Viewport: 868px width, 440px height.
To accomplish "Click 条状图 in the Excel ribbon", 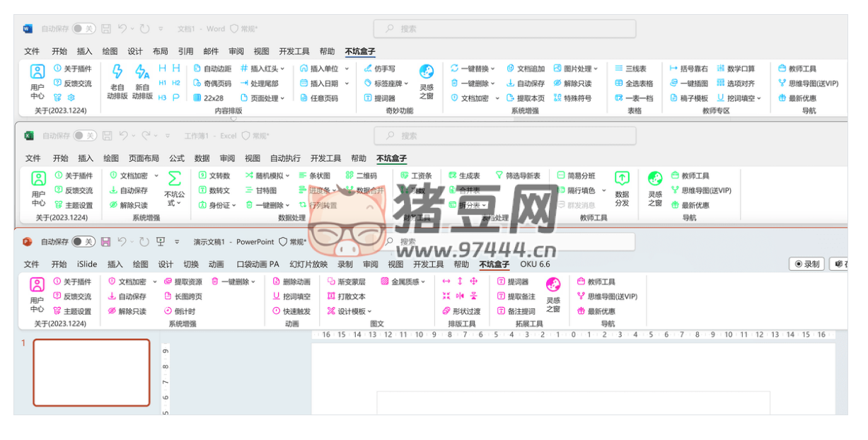I will click(314, 175).
